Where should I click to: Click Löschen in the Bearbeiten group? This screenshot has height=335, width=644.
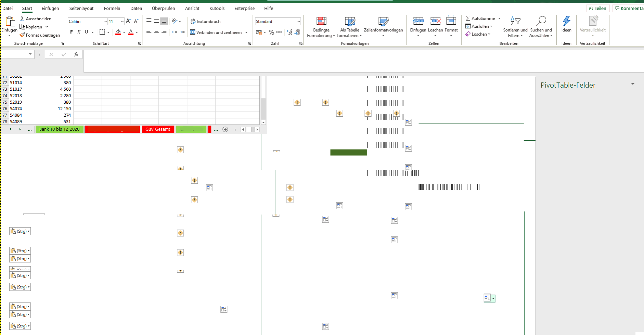pyautogui.click(x=478, y=34)
